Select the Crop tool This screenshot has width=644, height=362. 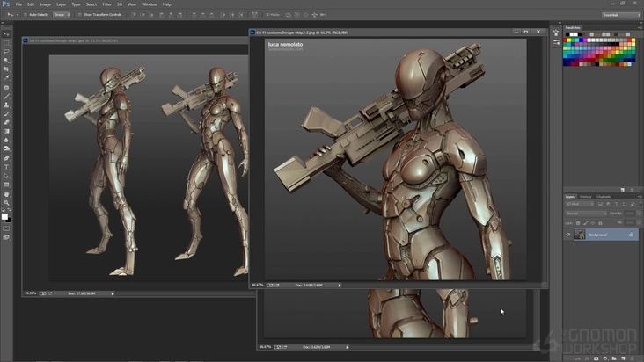6,69
